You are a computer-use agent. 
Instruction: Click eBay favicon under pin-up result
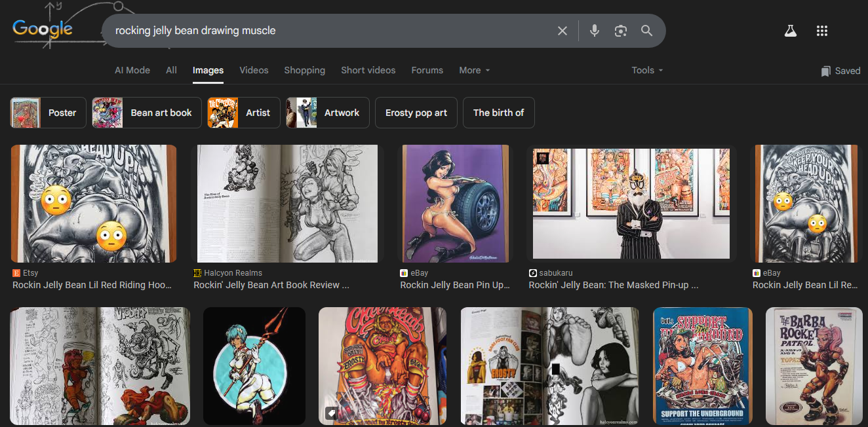[x=404, y=273]
